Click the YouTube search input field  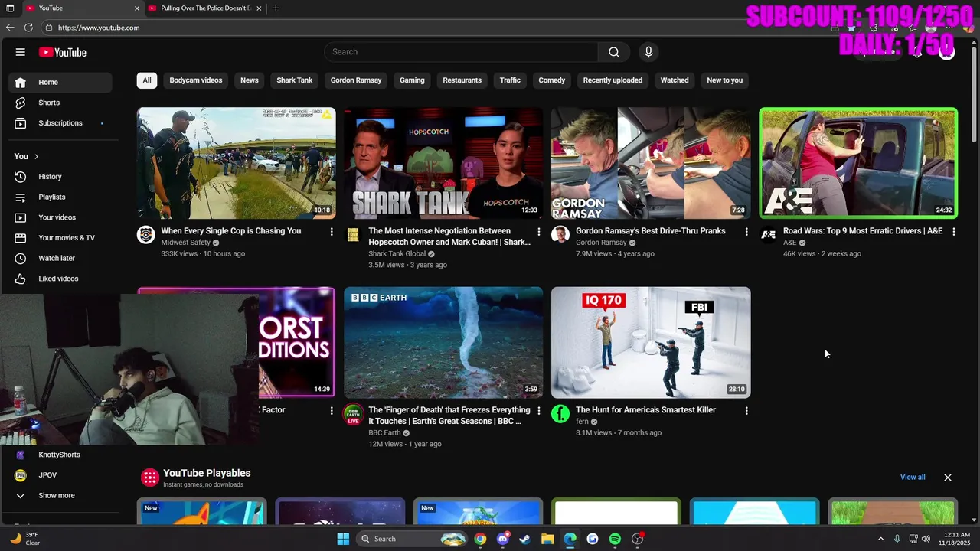[461, 52]
